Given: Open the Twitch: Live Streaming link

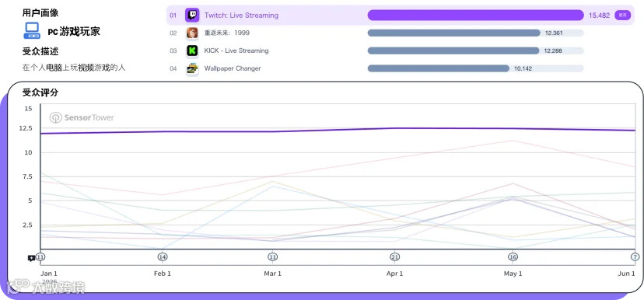Looking at the screenshot, I should pyautogui.click(x=241, y=16).
